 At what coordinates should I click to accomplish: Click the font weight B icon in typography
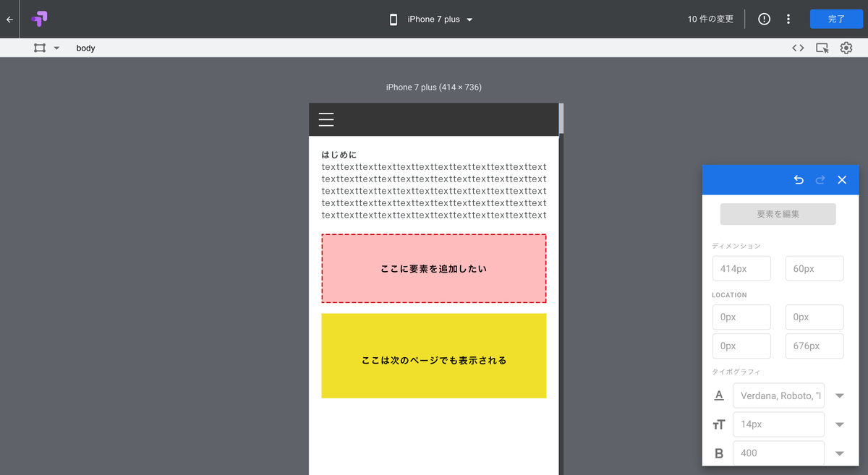[x=719, y=453]
